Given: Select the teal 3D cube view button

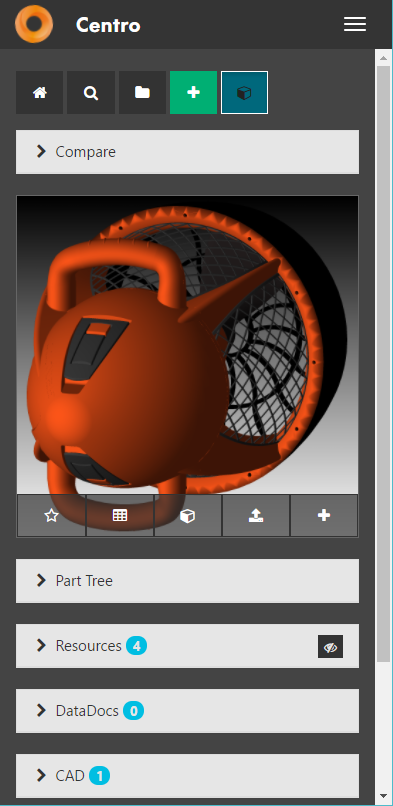Looking at the screenshot, I should (245, 93).
